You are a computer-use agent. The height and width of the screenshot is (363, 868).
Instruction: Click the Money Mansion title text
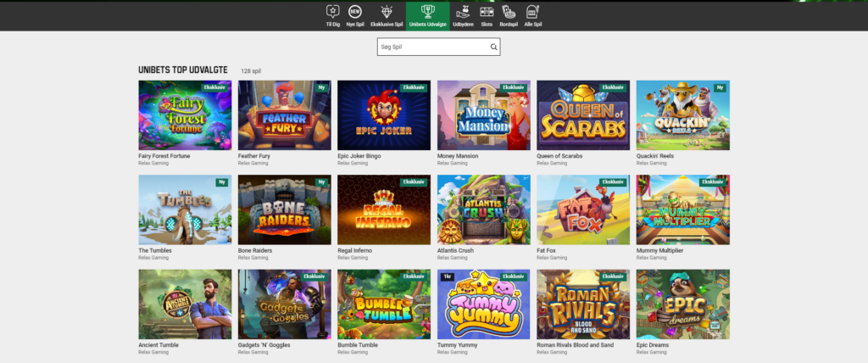458,156
